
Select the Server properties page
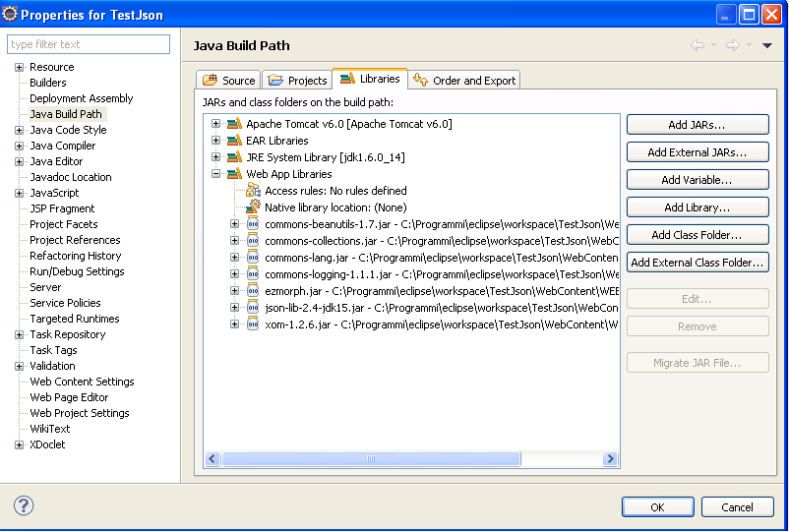(45, 287)
